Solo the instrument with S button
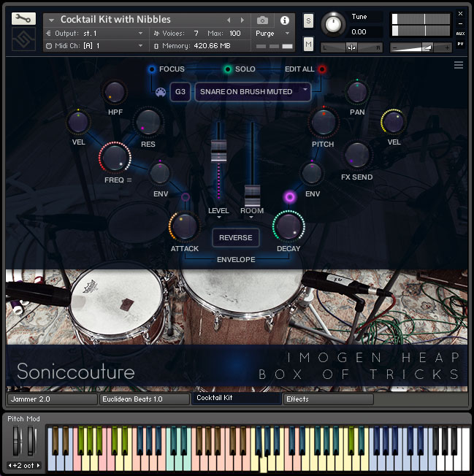Viewport: 474px width, 476px height. (308, 21)
